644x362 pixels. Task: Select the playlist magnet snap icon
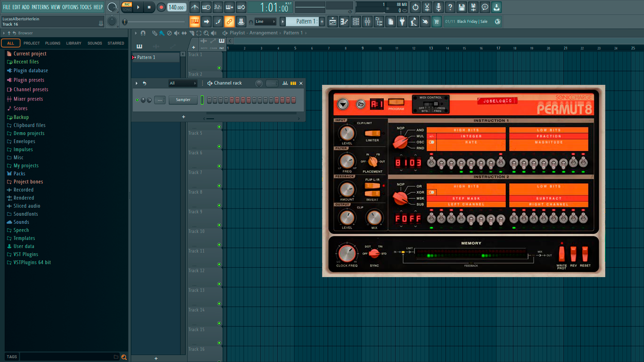143,33
